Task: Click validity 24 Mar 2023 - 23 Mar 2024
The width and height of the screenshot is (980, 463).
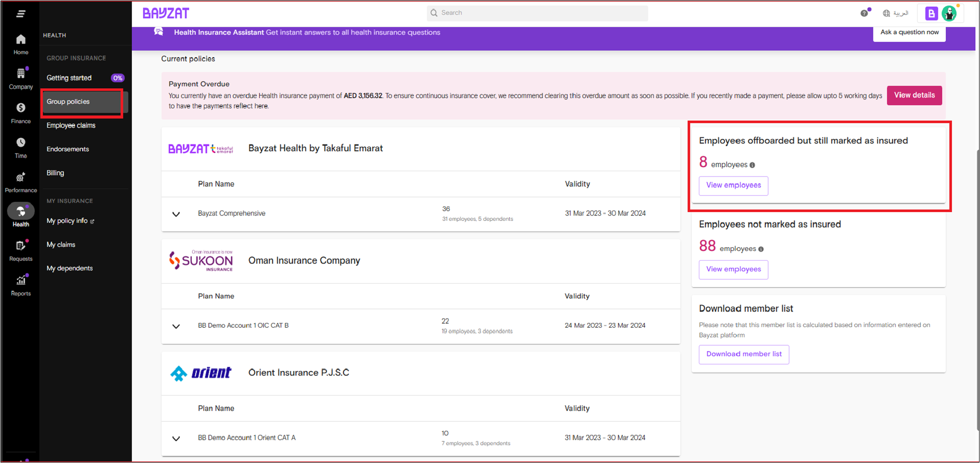Action: pos(605,325)
